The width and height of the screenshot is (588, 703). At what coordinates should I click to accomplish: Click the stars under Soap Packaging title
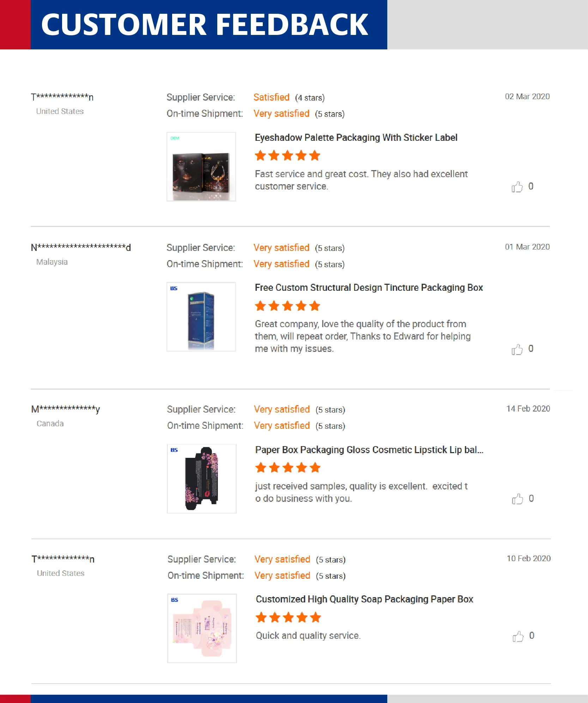point(288,618)
